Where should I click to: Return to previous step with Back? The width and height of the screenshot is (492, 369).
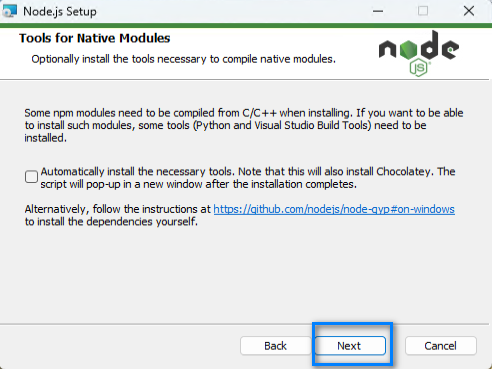coord(276,346)
